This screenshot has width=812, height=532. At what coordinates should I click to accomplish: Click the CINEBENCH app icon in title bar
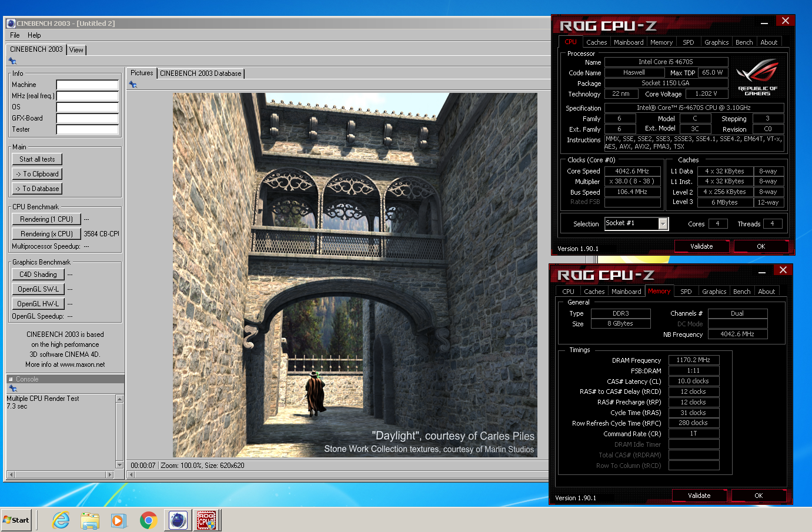[x=11, y=24]
